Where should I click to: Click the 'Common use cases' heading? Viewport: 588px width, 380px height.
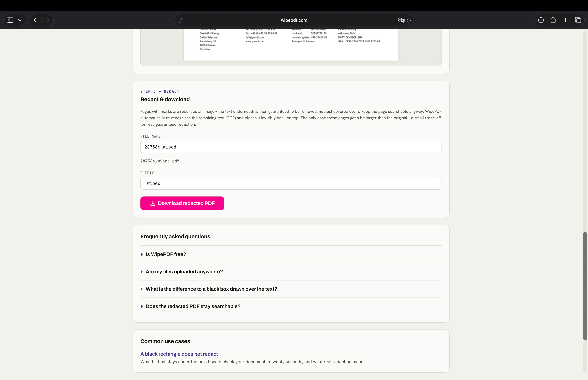165,341
